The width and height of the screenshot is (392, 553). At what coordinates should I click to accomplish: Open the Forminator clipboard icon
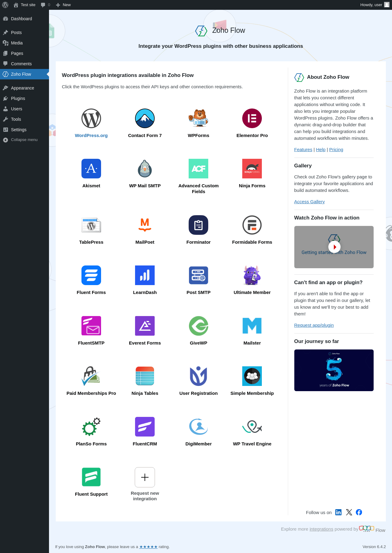198,225
